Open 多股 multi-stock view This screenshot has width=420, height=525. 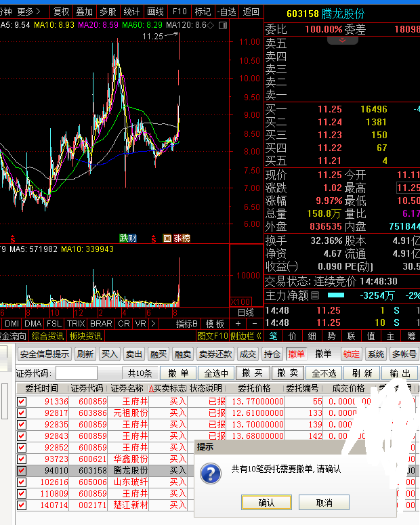(x=108, y=12)
